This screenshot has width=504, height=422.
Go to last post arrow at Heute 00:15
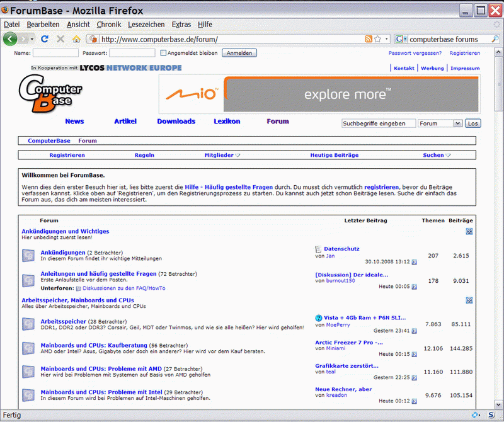coord(415,354)
